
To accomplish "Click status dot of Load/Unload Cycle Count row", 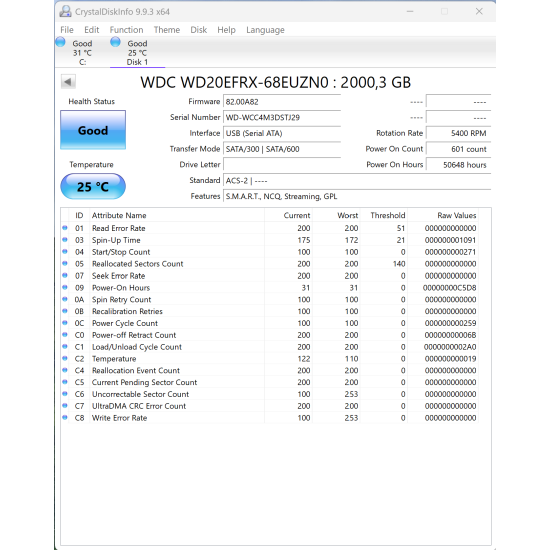I will (65, 347).
